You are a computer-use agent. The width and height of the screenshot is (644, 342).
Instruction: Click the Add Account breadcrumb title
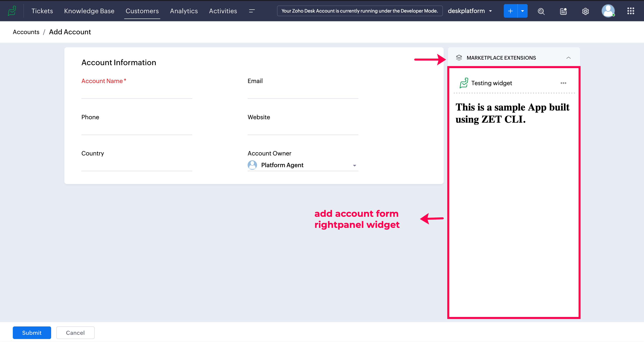click(x=70, y=32)
